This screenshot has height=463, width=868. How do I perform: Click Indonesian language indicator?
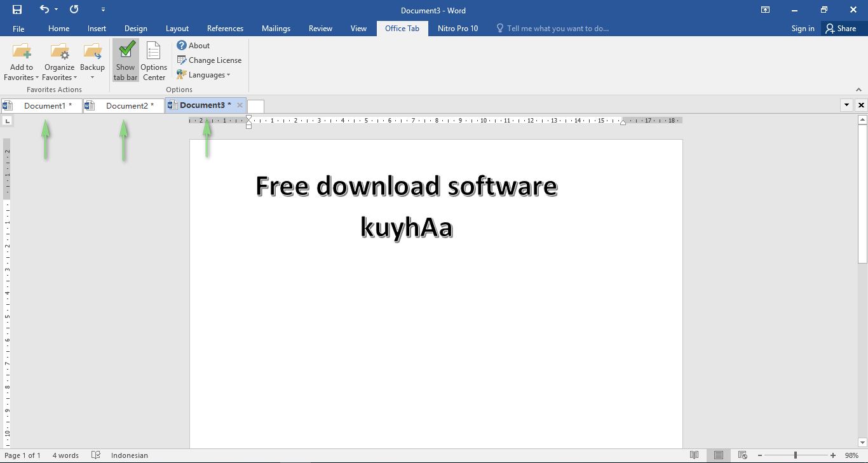[130, 455]
